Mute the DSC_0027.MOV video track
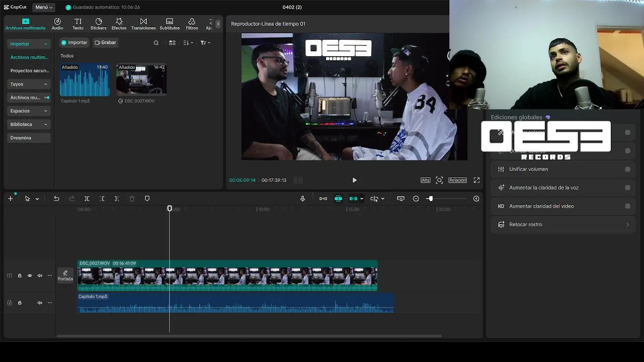Viewport: 644px width, 362px height. [x=40, y=276]
